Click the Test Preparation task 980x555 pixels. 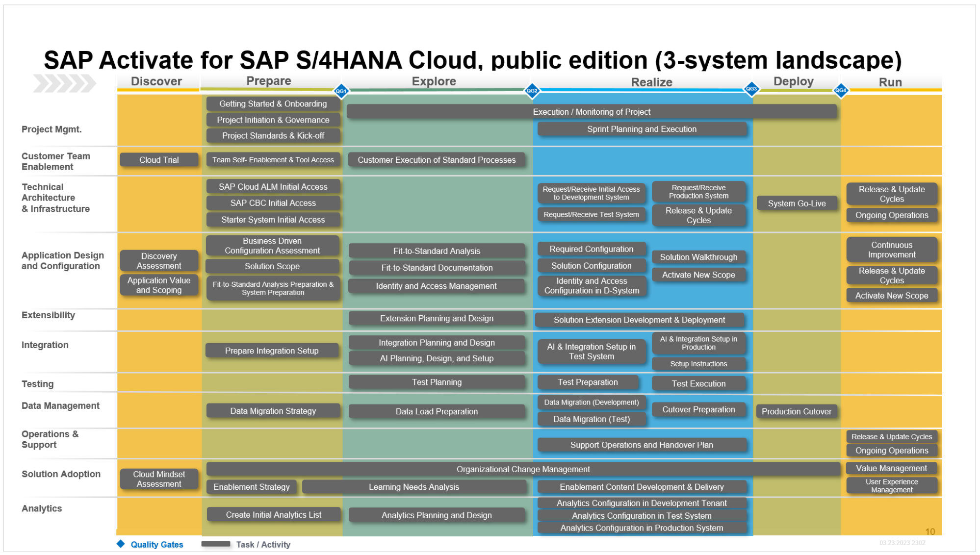pyautogui.click(x=588, y=382)
